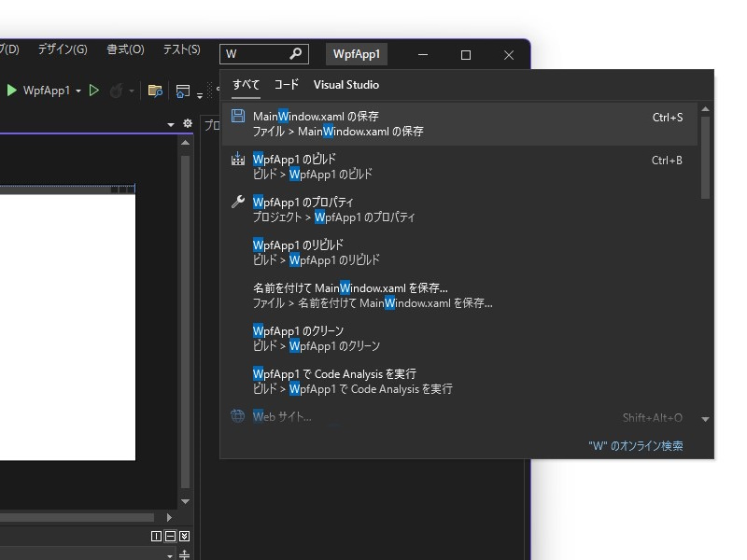
Task: Switch to the Visual Studio search tab
Action: [x=346, y=85]
